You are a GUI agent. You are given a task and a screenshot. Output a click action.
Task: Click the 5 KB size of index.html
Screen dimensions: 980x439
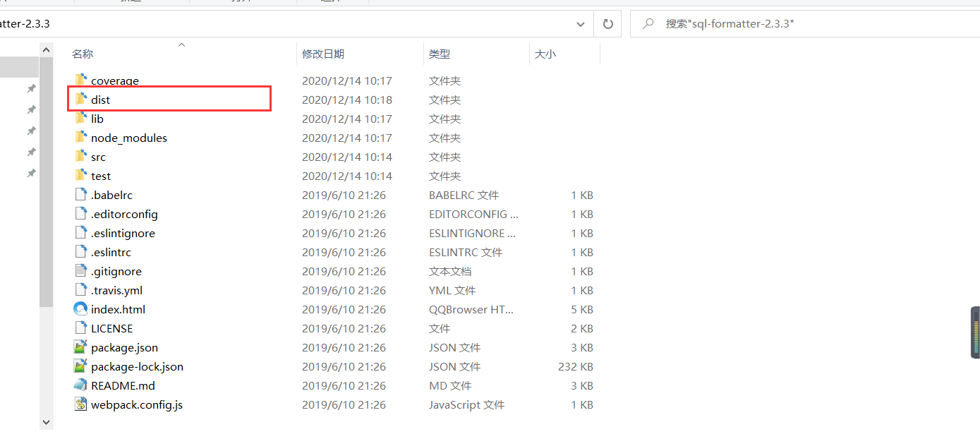[582, 309]
